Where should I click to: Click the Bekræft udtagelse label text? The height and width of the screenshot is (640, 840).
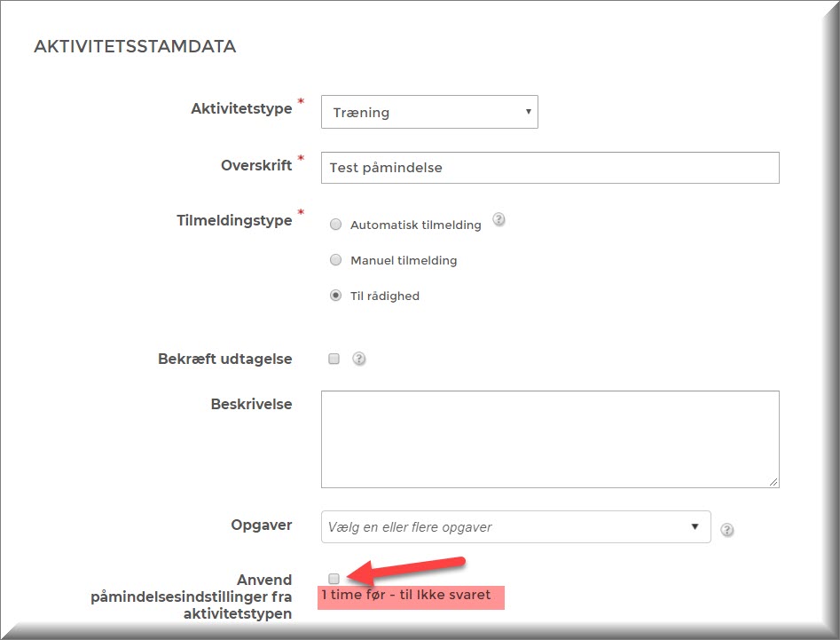[x=224, y=360]
